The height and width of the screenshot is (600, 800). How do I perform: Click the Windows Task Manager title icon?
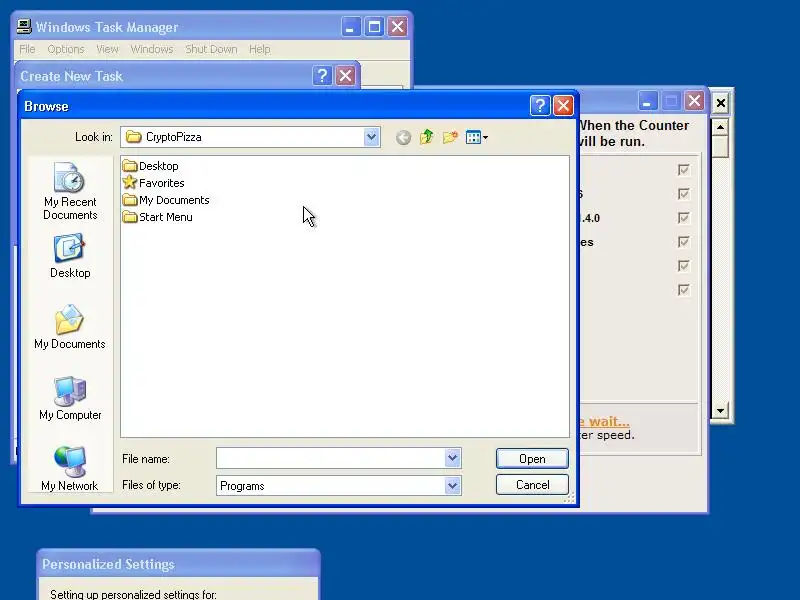23,27
